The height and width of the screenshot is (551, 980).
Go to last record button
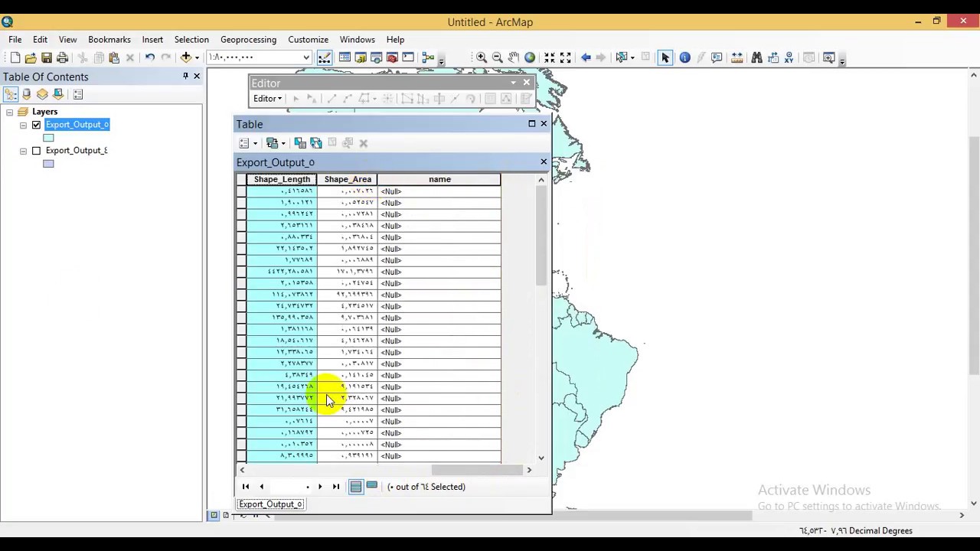(335, 487)
